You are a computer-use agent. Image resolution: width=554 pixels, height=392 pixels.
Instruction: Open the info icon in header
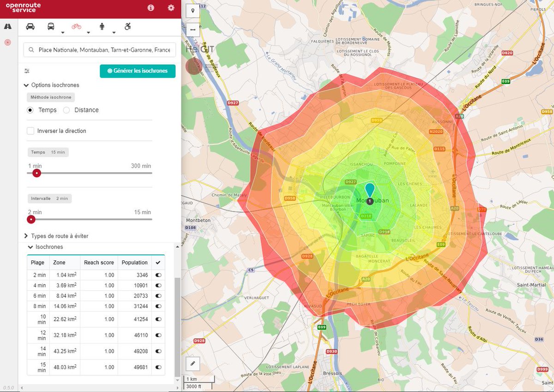pos(151,7)
